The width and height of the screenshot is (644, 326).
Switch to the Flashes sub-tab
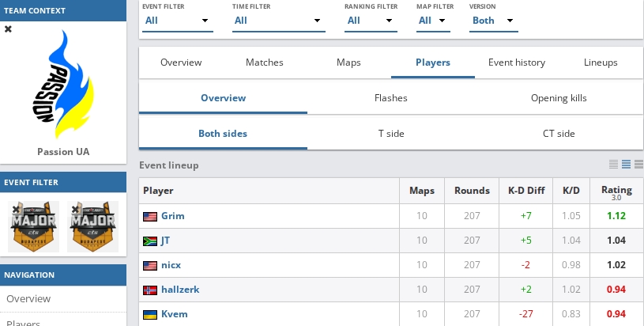[391, 98]
